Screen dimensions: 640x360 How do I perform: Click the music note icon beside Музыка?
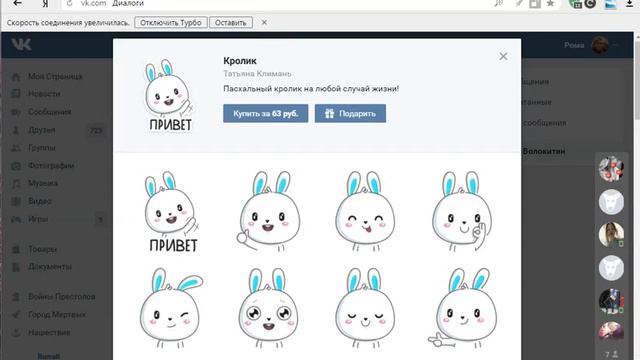click(16, 184)
